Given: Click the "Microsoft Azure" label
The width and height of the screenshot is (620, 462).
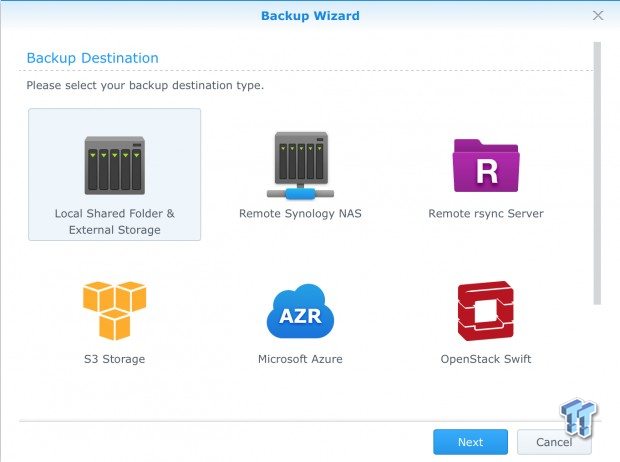Looking at the screenshot, I should pos(301,359).
